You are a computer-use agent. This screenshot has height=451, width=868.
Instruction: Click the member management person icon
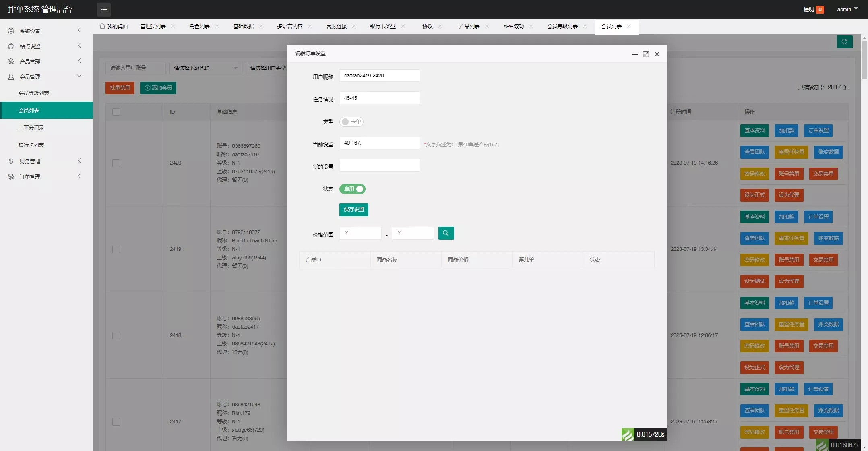[x=11, y=77]
